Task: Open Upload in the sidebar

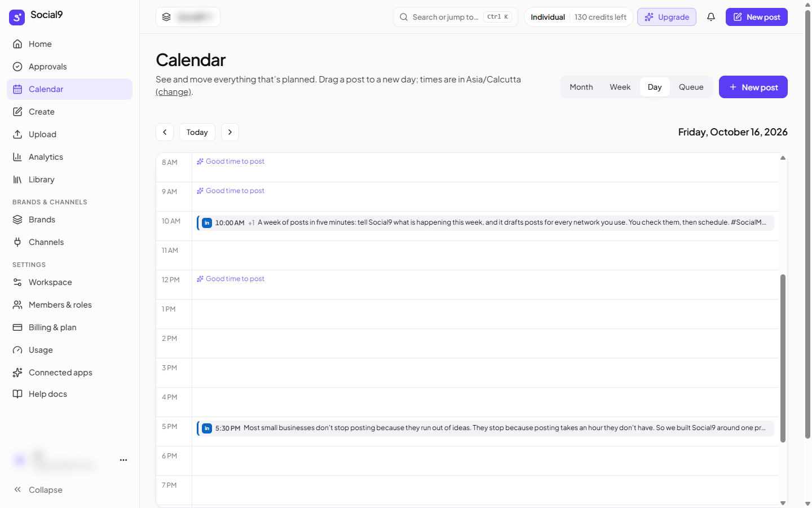Action: pyautogui.click(x=69, y=134)
